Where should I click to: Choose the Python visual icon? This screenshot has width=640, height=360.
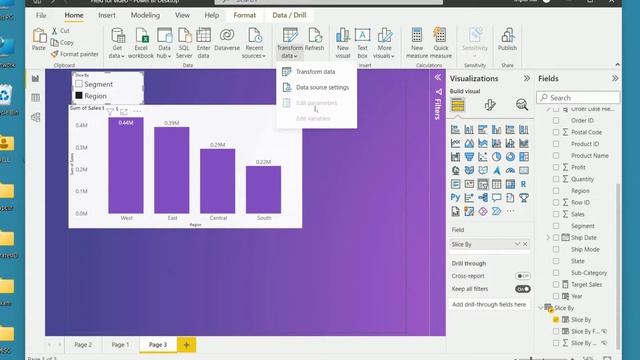pyautogui.click(x=456, y=198)
